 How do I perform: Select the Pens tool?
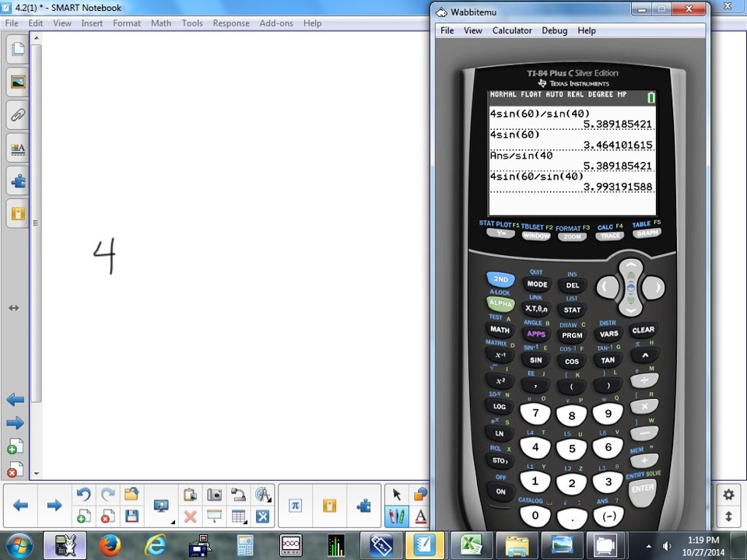point(396,516)
